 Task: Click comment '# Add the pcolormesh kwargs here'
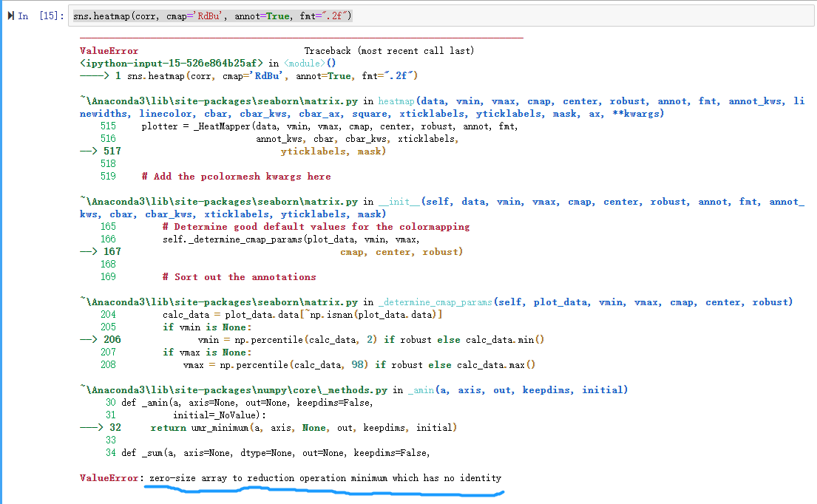[236, 177]
